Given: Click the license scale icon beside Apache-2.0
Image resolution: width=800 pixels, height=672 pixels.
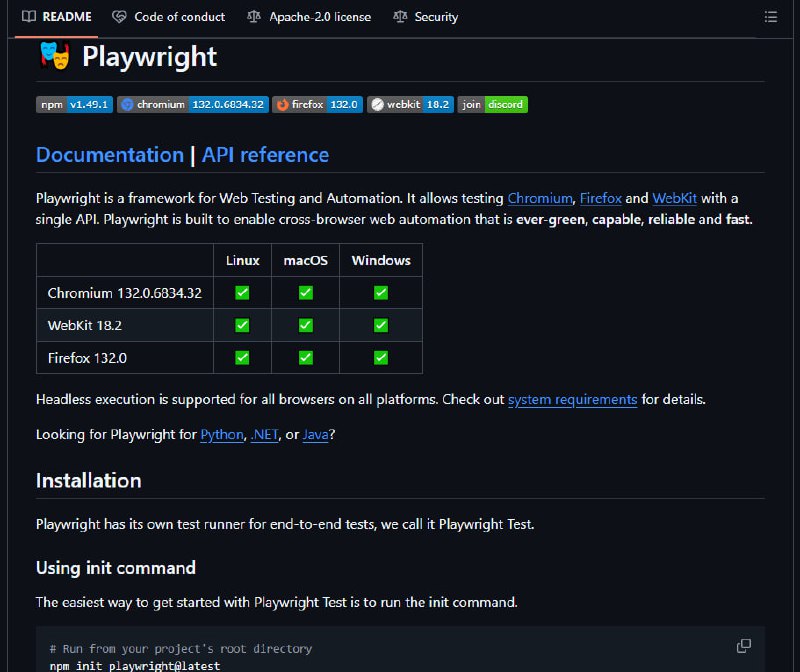Looking at the screenshot, I should (254, 17).
